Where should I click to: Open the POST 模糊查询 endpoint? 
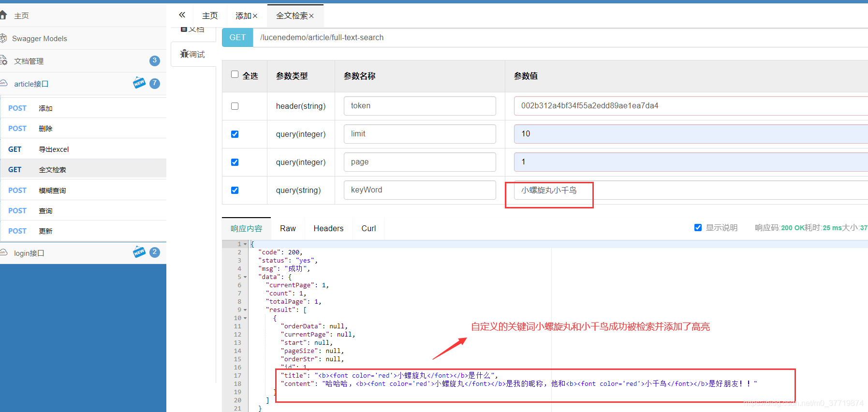[x=83, y=190]
